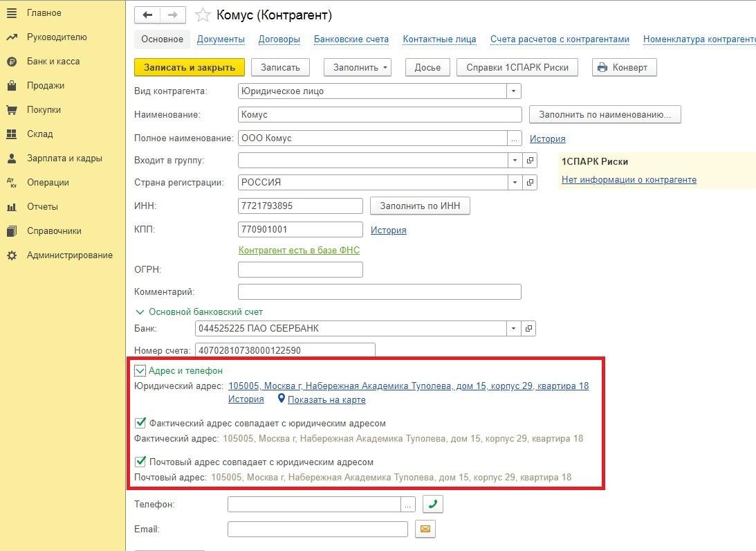
Task: Add Комус to favorites star
Action: click(x=203, y=15)
